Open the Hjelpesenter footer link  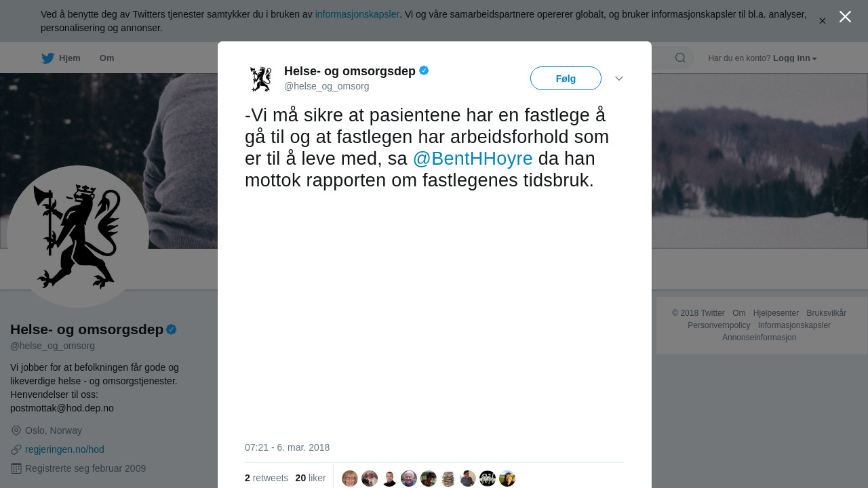click(x=776, y=313)
